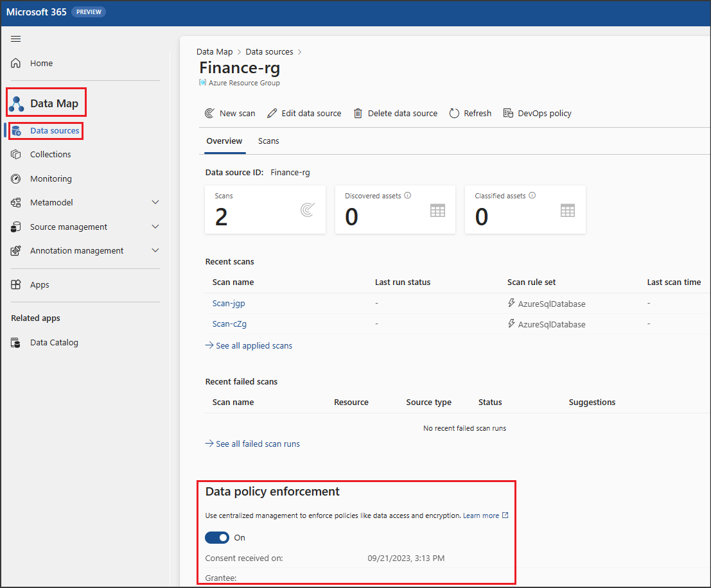The image size is (711, 588).
Task: Switch to the Scans tab
Action: tap(268, 141)
